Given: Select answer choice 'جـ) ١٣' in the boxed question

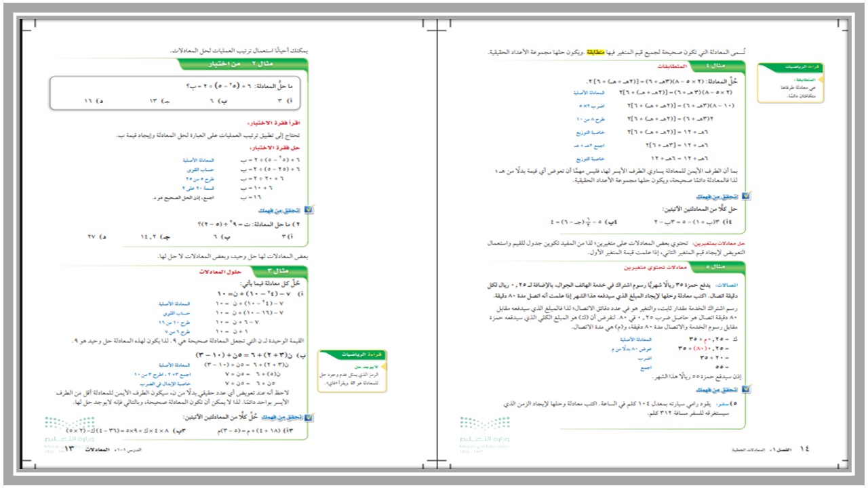Looking at the screenshot, I should (x=160, y=100).
